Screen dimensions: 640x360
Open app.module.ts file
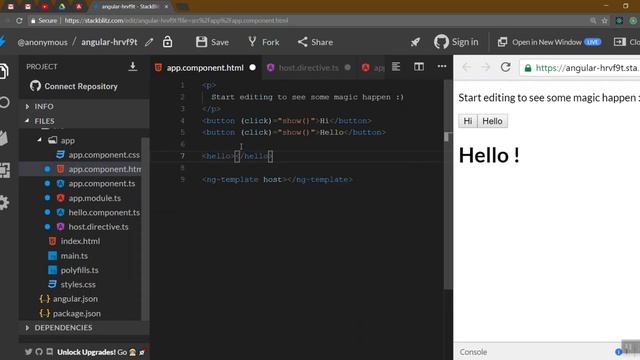coord(95,198)
